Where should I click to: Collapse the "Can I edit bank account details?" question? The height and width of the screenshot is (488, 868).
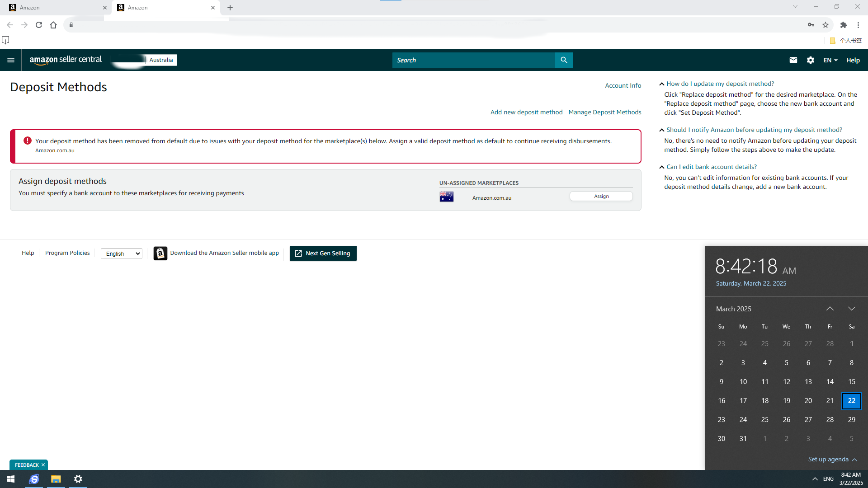coord(711,167)
